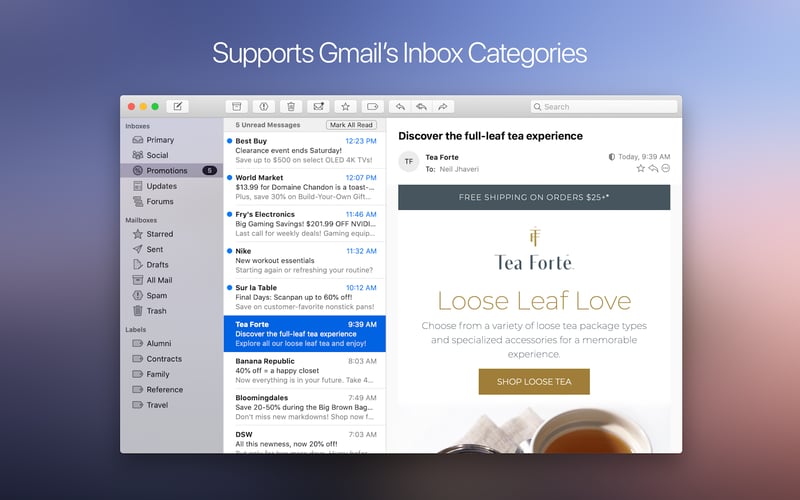Image resolution: width=800 pixels, height=500 pixels.
Task: Open the Nike new workout essentials email
Action: tap(305, 261)
